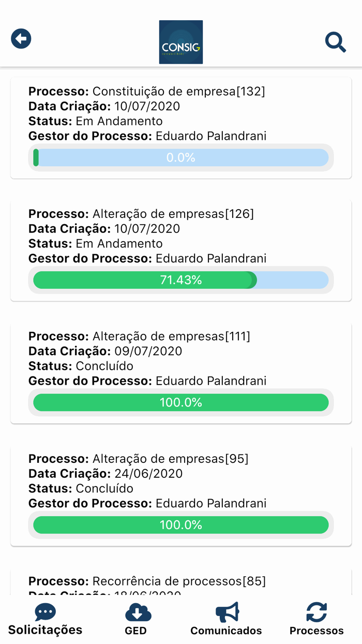The width and height of the screenshot is (362, 644).
Task: Select Alteração de empresas[111] process title
Action: click(171, 336)
